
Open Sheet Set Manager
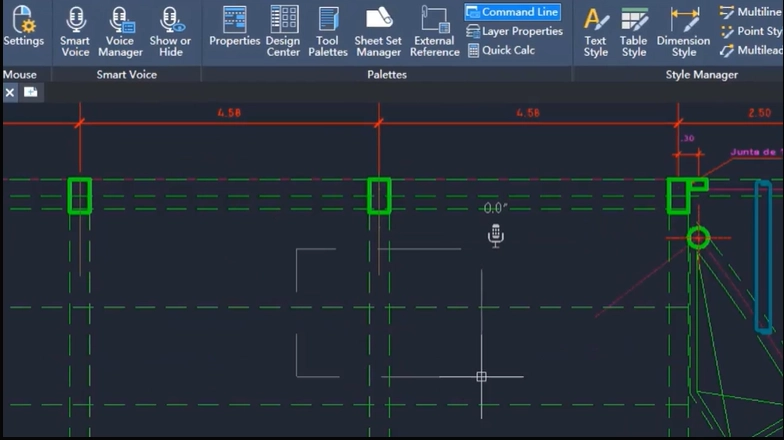click(x=378, y=32)
